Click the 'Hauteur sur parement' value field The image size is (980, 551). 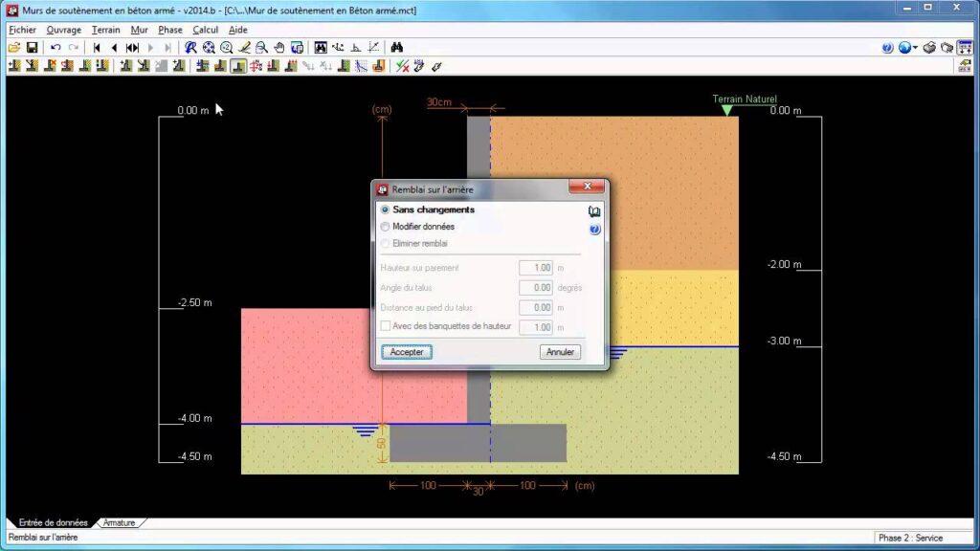535,268
